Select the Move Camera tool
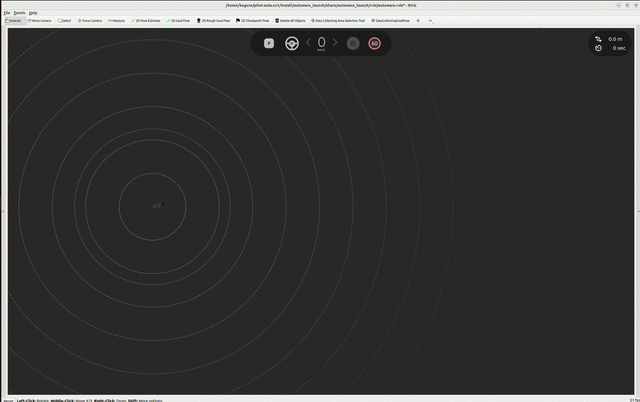 (x=40, y=20)
